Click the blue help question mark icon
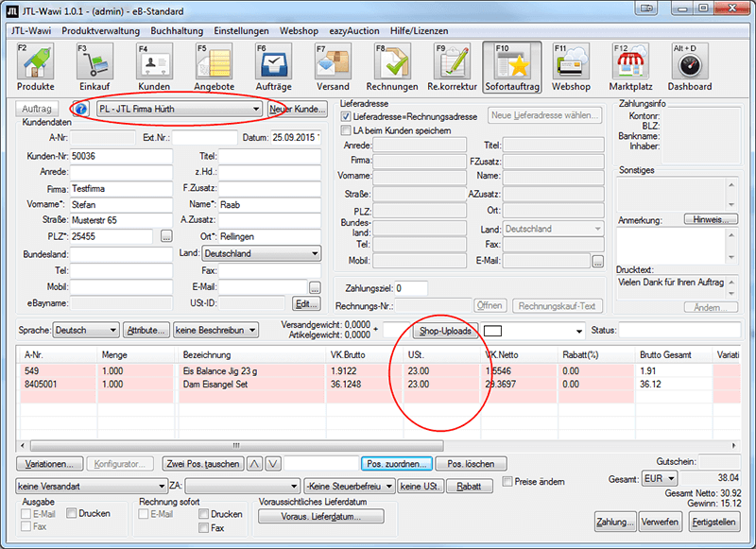756x549 pixels. coord(80,109)
